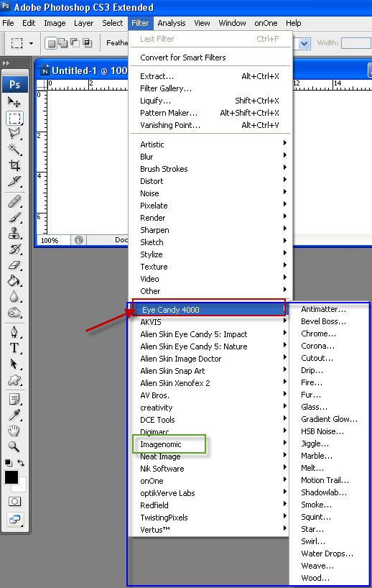Swap foreground and background colors
Screen dimensions: 372x588
pos(21,463)
